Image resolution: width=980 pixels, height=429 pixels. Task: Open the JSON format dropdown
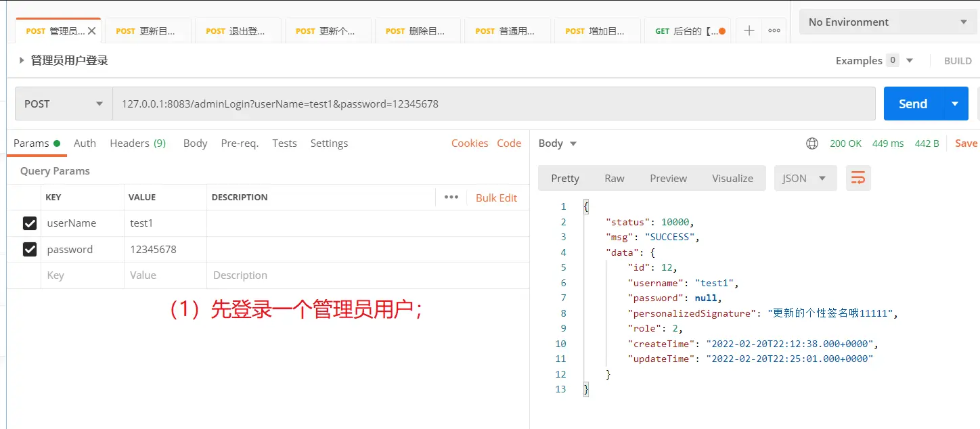(x=805, y=179)
